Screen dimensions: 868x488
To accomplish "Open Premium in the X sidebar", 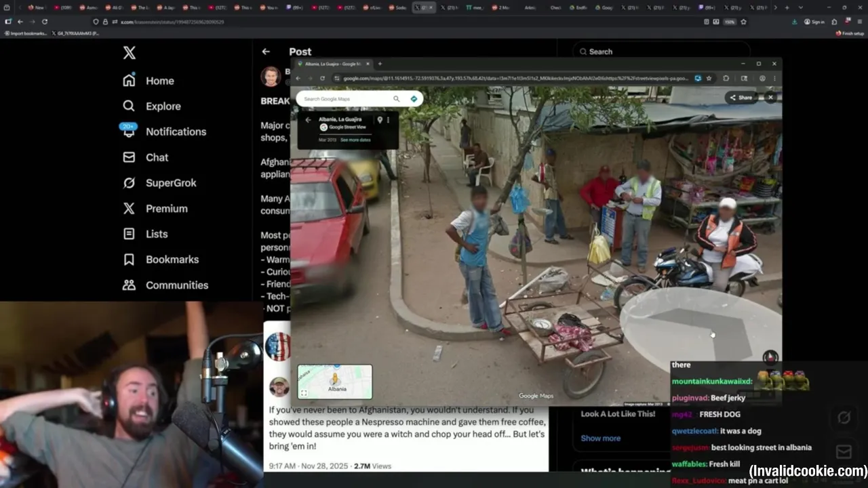I will click(155, 209).
